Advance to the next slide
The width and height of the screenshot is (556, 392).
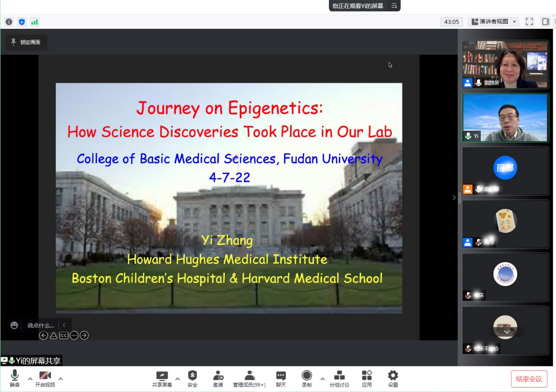84,335
